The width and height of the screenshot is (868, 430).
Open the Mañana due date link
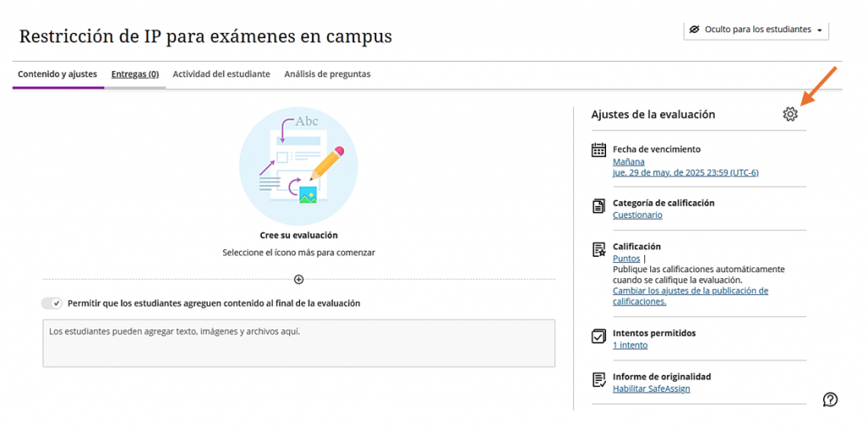pos(628,162)
